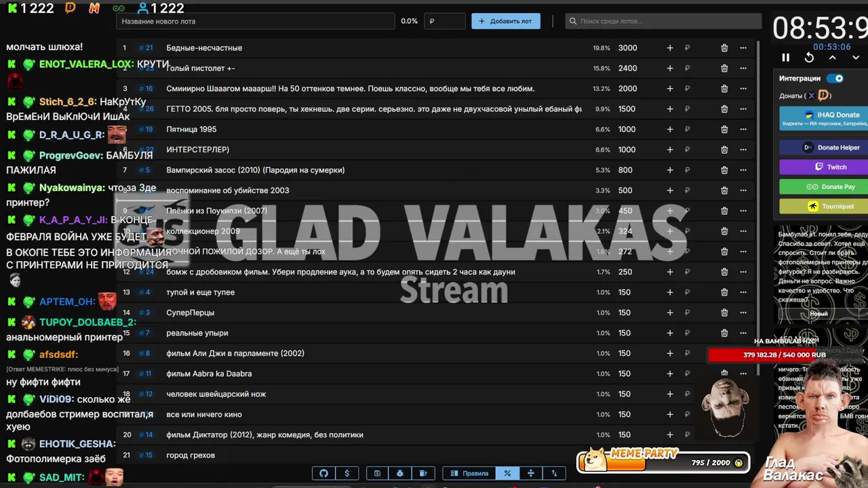This screenshot has height=488, width=868.
Task: Toggle the Интеграции switch
Action: (835, 79)
